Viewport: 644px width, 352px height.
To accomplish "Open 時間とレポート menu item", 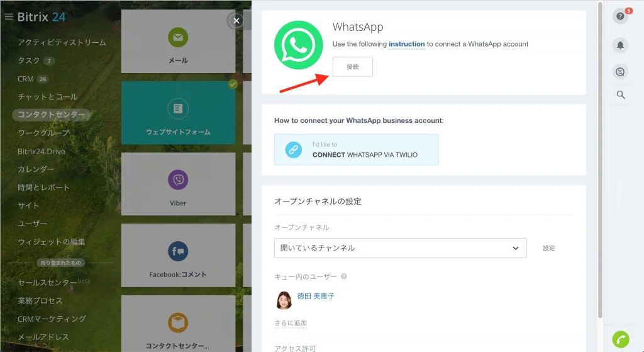I will [x=43, y=188].
